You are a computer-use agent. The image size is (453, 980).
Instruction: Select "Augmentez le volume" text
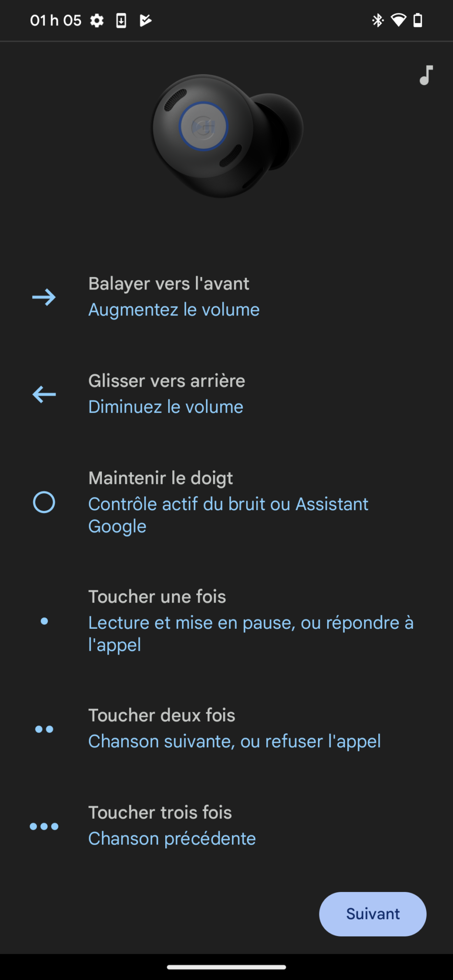pos(174,310)
